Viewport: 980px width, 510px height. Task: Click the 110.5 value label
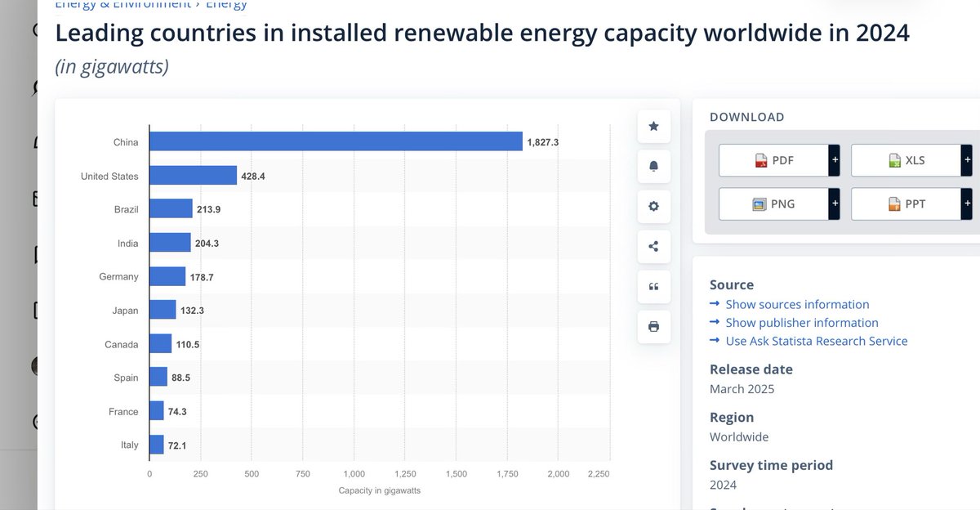click(188, 344)
